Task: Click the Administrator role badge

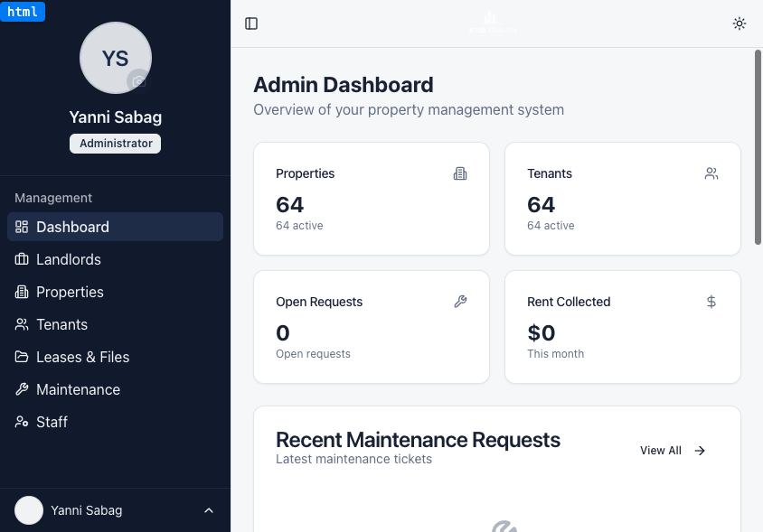Action: (x=116, y=144)
